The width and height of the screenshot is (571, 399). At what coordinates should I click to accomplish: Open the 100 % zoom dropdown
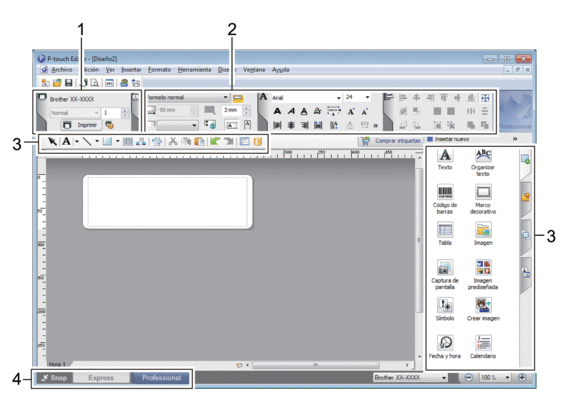click(507, 378)
